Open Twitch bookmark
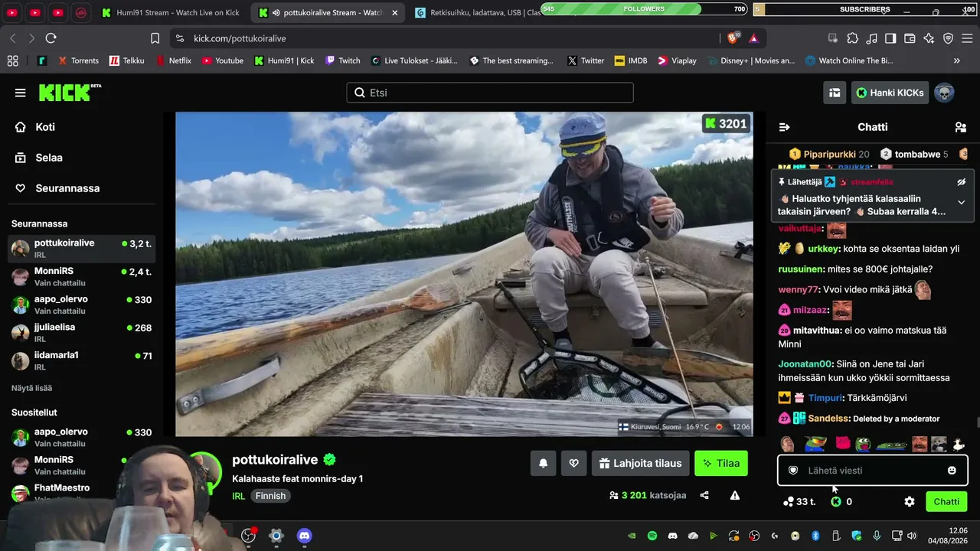Image resolution: width=980 pixels, height=551 pixels. [x=342, y=60]
